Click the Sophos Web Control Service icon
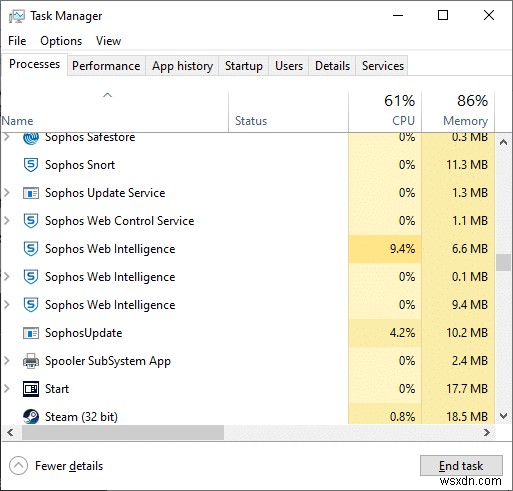This screenshot has height=491, width=513. pos(31,221)
